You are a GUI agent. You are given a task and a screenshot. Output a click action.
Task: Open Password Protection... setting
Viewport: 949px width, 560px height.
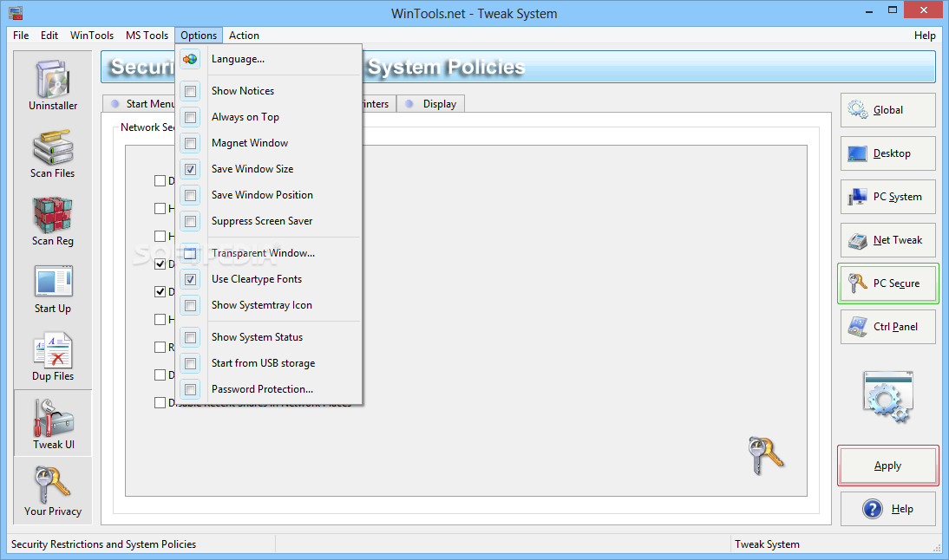click(269, 389)
